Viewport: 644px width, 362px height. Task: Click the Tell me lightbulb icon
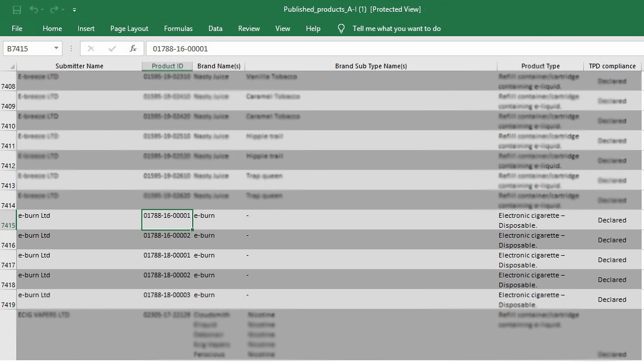[x=341, y=29]
